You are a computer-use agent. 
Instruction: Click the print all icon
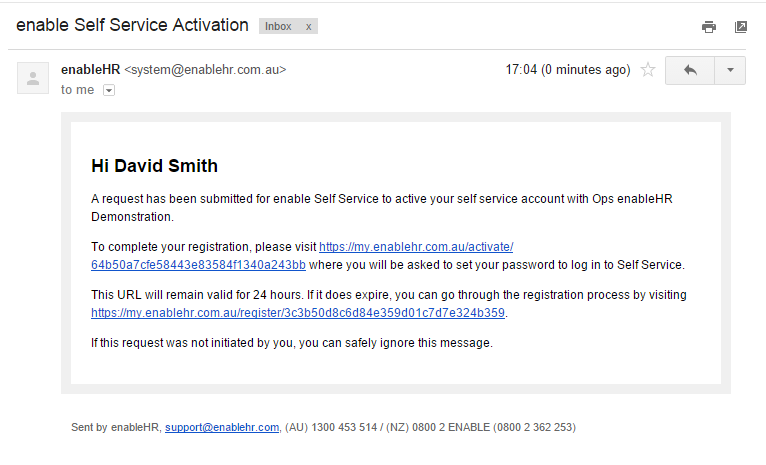708,27
